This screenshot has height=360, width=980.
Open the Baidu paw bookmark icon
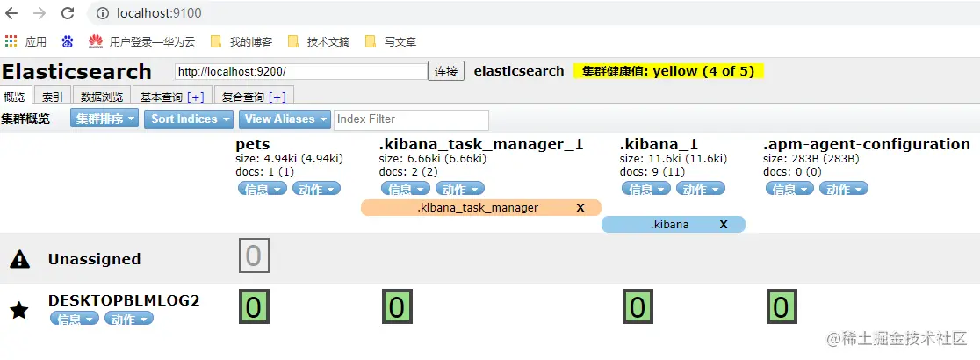coord(68,42)
